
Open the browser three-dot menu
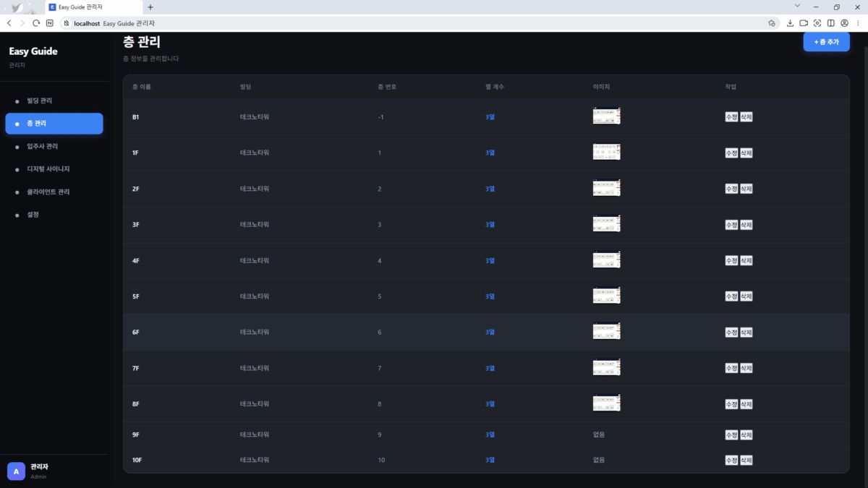pos(858,23)
